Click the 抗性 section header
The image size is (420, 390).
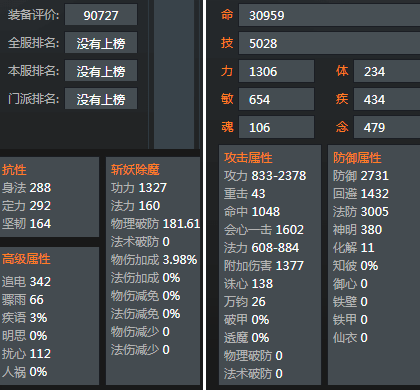click(14, 170)
